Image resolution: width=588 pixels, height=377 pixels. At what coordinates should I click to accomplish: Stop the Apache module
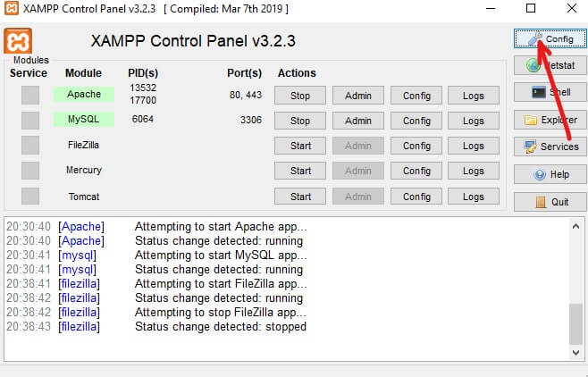click(x=300, y=96)
